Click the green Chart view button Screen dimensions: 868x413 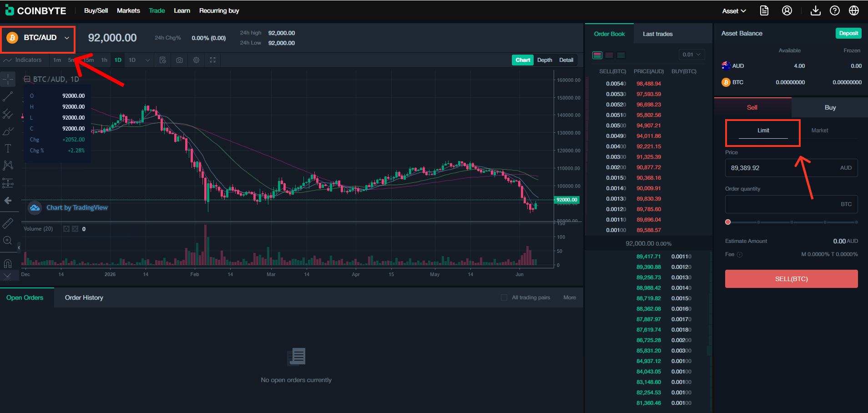(x=523, y=60)
